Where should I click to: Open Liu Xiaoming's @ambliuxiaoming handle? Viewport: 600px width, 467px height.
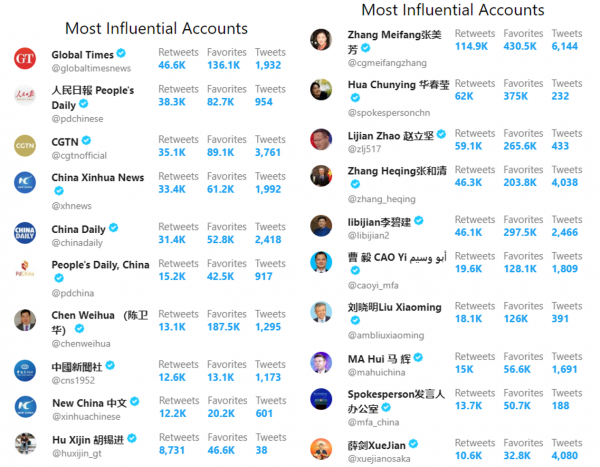386,335
